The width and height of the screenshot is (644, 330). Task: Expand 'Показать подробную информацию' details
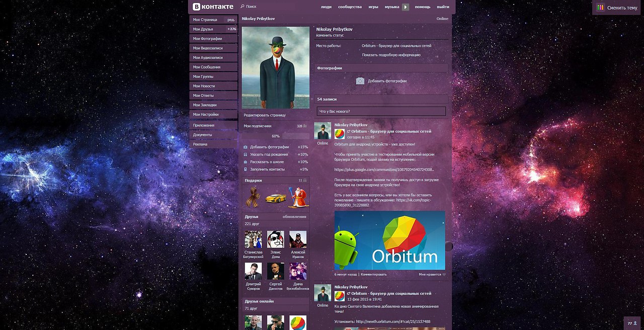click(391, 55)
